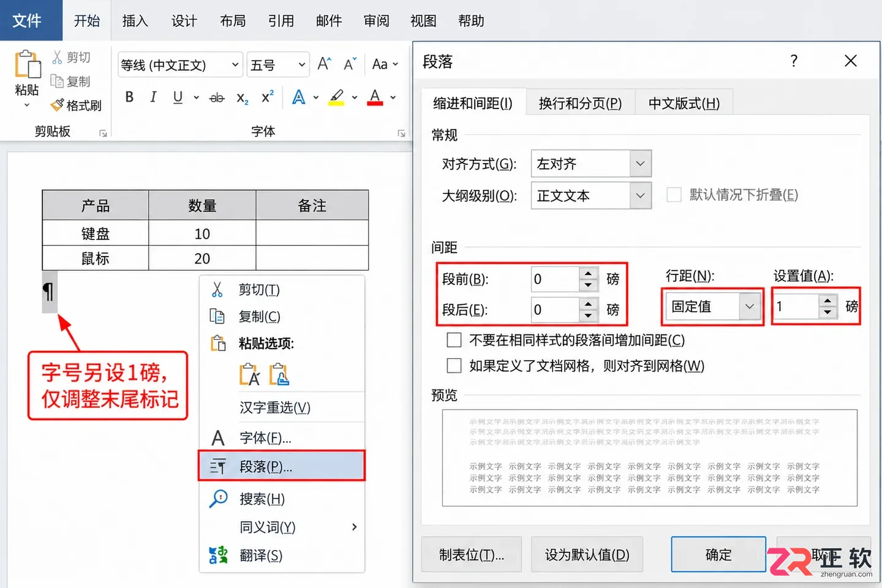The width and height of the screenshot is (882, 588).
Task: Click the Paste (粘贴) clipboard icon
Action: click(x=27, y=64)
